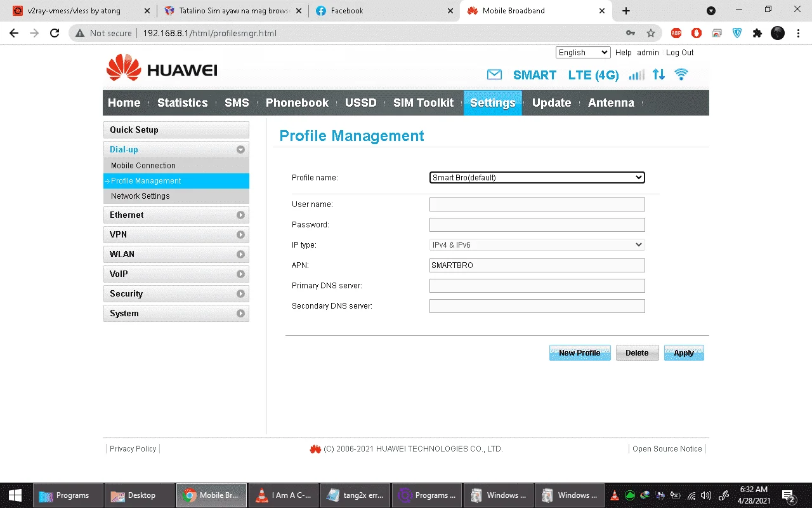812x508 pixels.
Task: Click the volume speaker tray icon
Action: pyautogui.click(x=706, y=495)
